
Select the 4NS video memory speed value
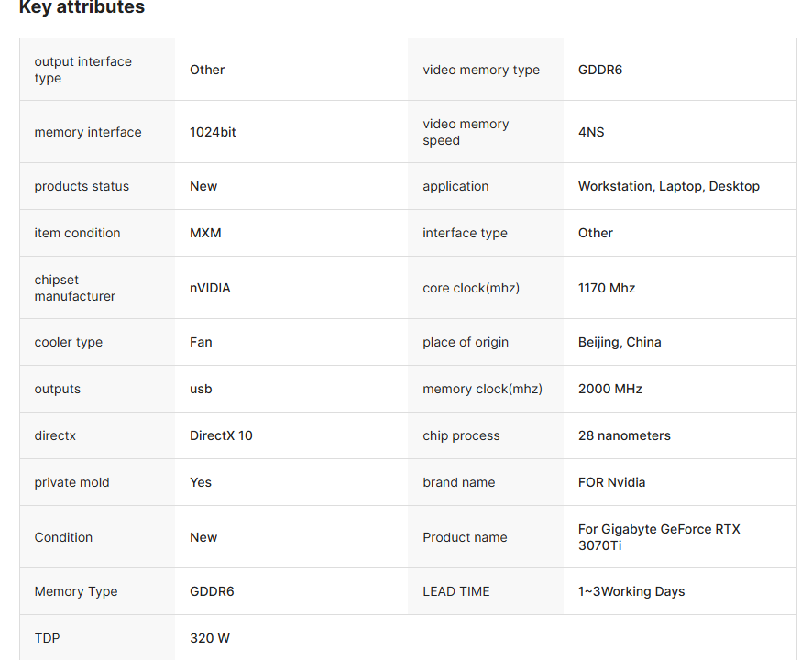click(591, 132)
